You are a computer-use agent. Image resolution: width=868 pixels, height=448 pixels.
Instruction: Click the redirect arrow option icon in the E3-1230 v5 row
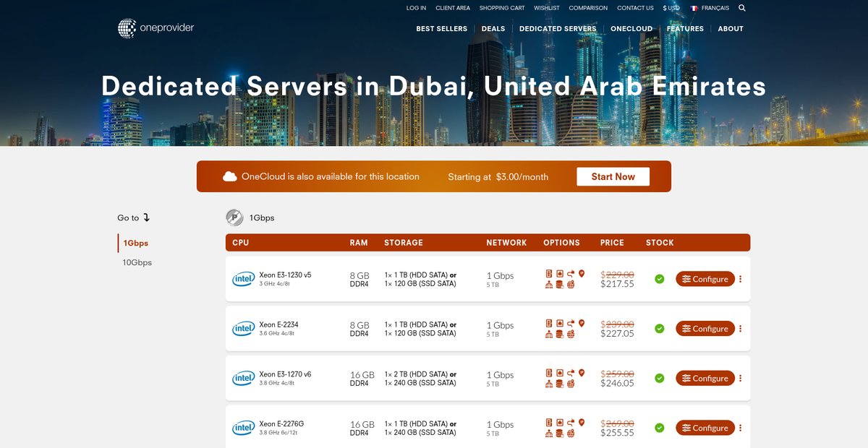pyautogui.click(x=570, y=274)
